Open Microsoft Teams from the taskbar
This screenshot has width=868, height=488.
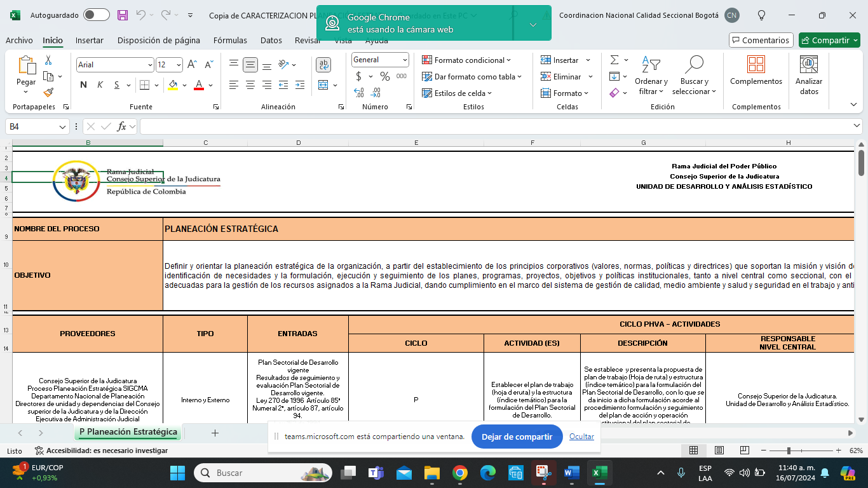(x=376, y=473)
